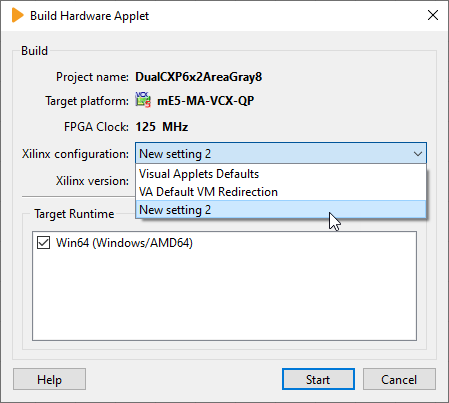
Task: Click the 125 MHz FPGA clock value
Action: 162,127
